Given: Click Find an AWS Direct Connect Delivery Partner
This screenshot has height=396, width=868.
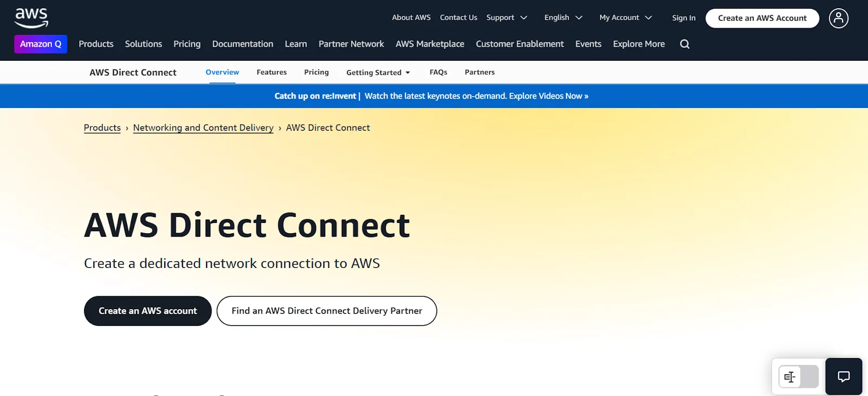Looking at the screenshot, I should click(x=327, y=311).
